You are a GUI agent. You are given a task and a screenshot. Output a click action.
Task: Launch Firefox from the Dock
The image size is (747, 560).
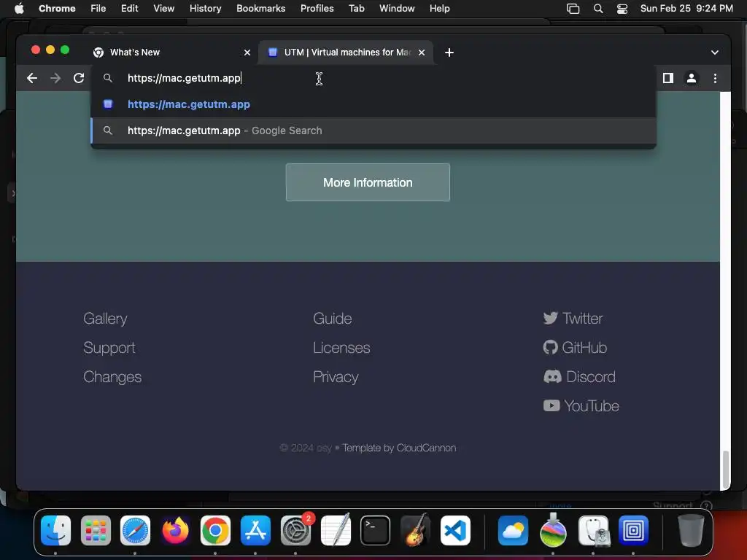175,530
